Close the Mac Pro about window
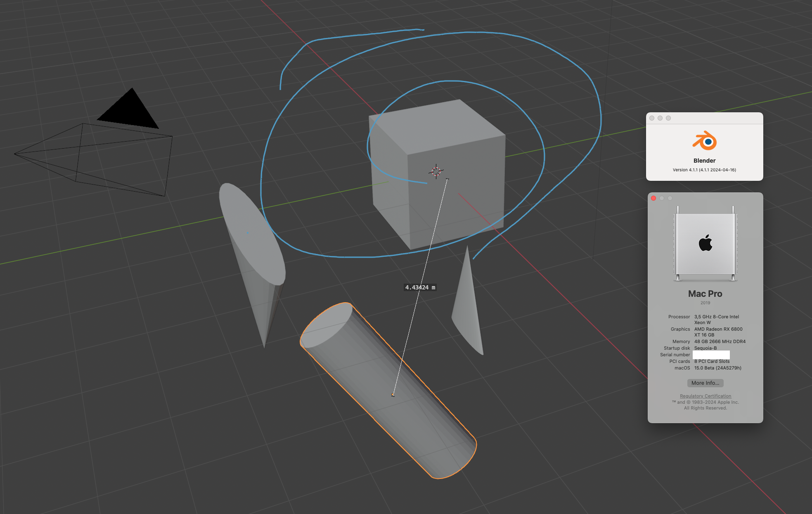The width and height of the screenshot is (812, 514). coord(653,198)
